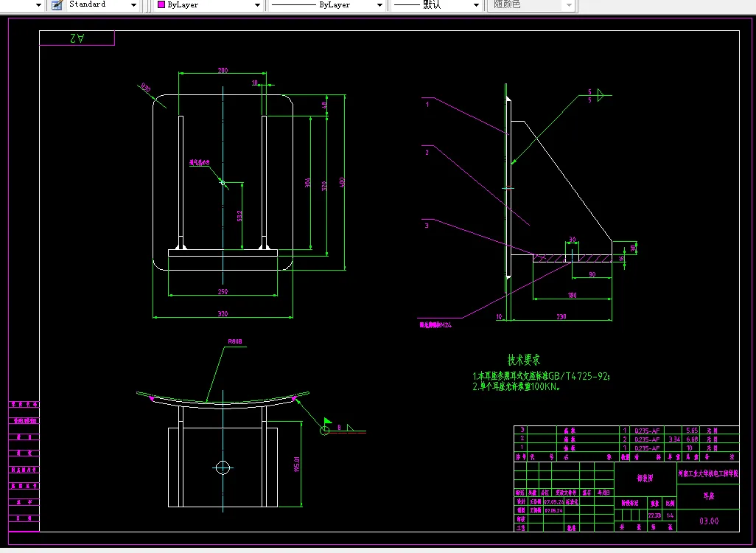
Task: Select the 400 vertical dimension text
Action: pos(342,182)
